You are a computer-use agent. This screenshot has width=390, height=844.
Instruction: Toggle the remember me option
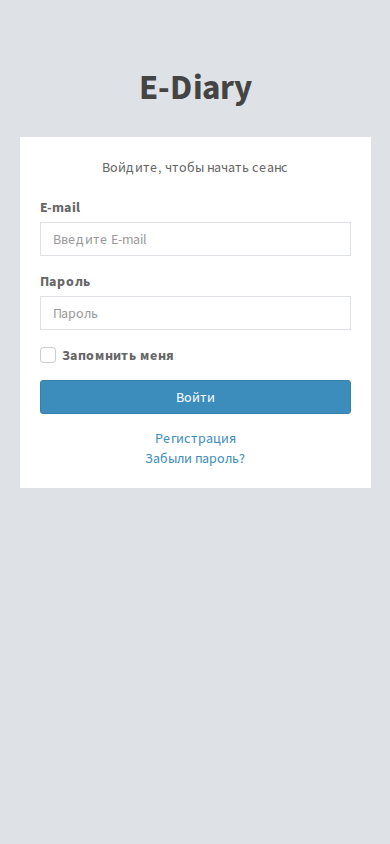[48, 355]
